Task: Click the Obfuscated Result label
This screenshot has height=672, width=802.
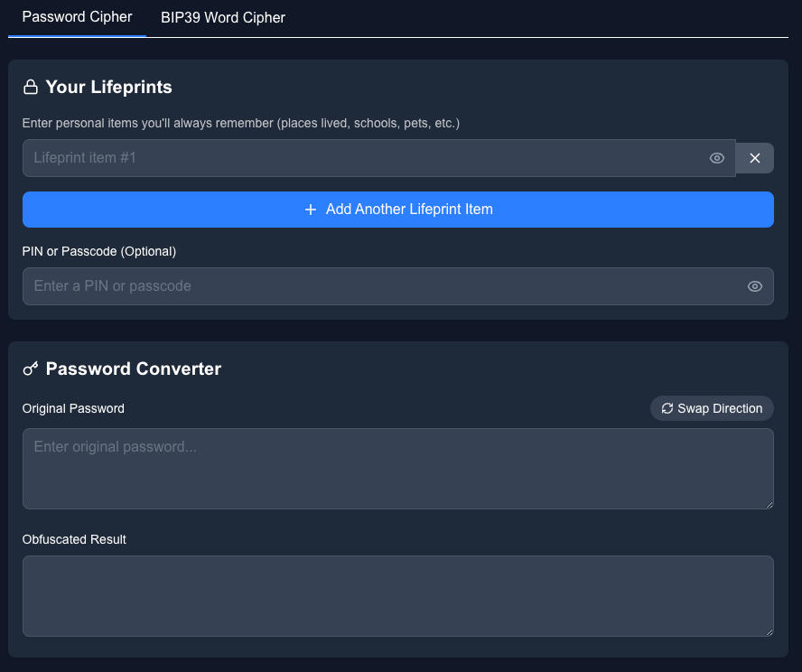Action: 74,539
